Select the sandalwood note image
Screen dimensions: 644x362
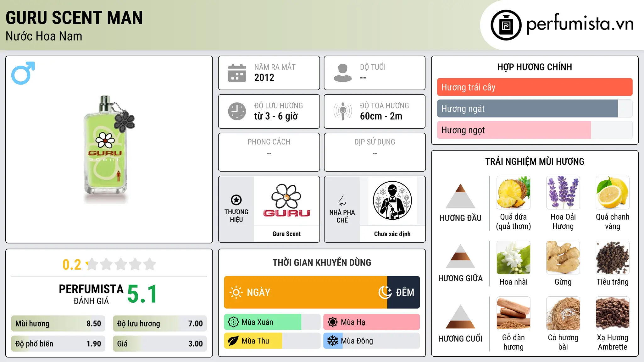(514, 313)
